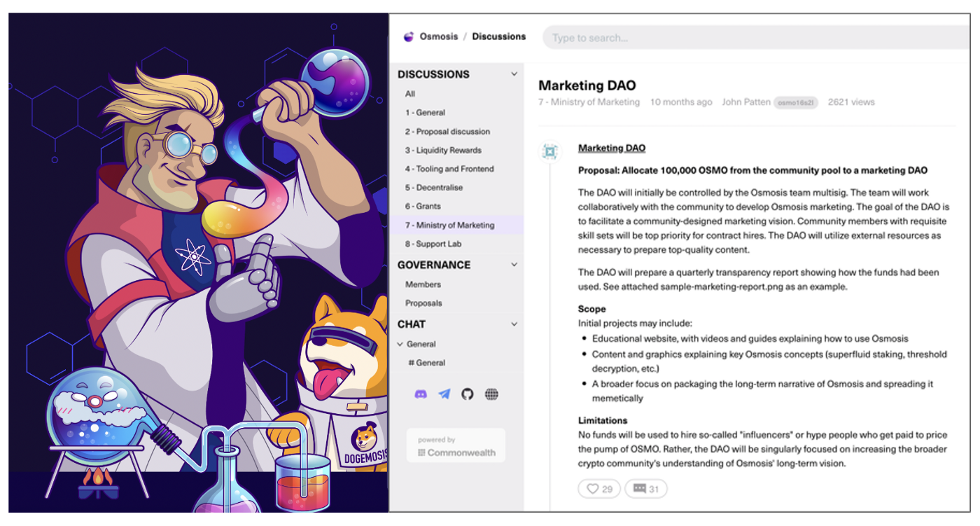Open the powered by Commonwealth badge
The image size is (980, 526).
point(456,445)
